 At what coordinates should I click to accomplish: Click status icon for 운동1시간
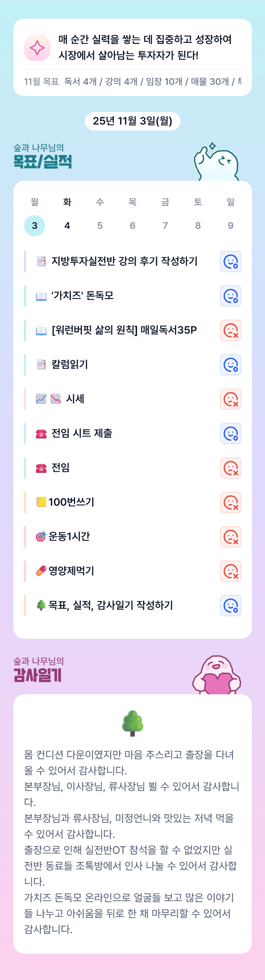coord(230,536)
